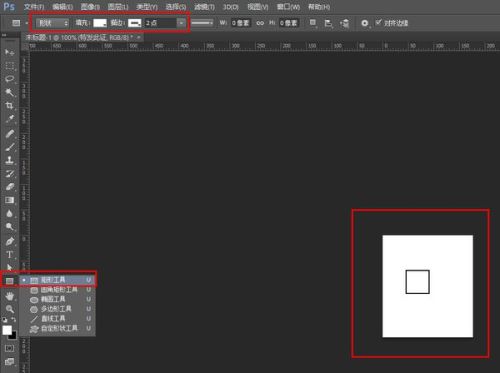Click the foreground color swatch
The height and width of the screenshot is (373, 500).
(x=7, y=330)
